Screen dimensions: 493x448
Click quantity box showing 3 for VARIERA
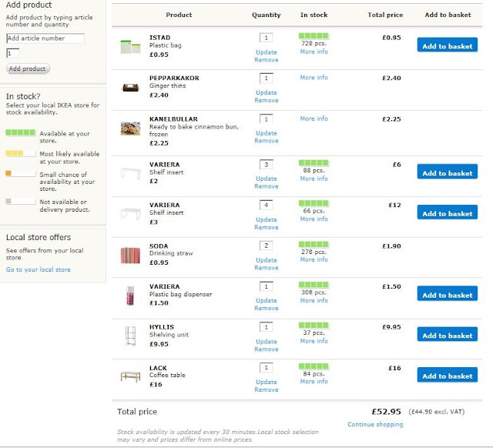(267, 164)
